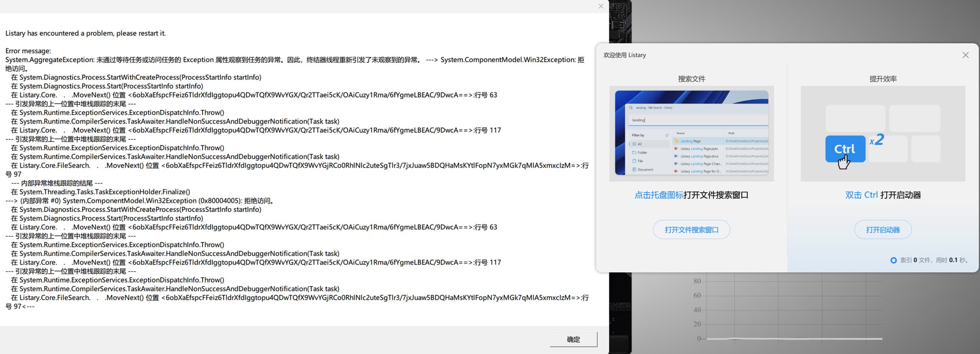Click the 打开文件搜索窗口 button
Viewport: 980px width, 354px height.
[x=692, y=230]
